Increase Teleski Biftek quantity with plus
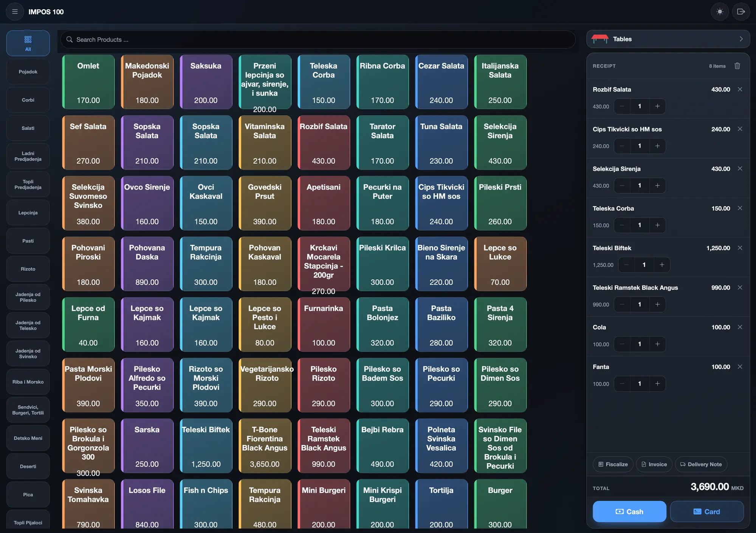The image size is (756, 533). click(662, 265)
